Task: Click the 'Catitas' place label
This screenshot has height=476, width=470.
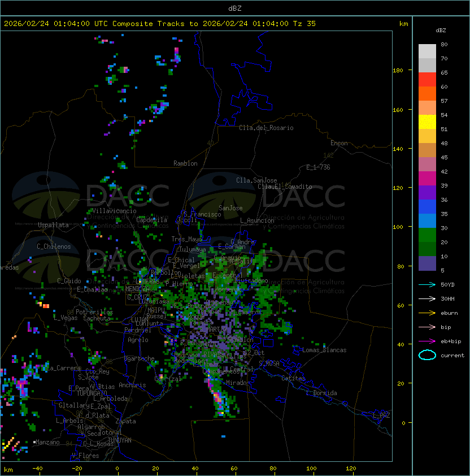Action: 293,378
